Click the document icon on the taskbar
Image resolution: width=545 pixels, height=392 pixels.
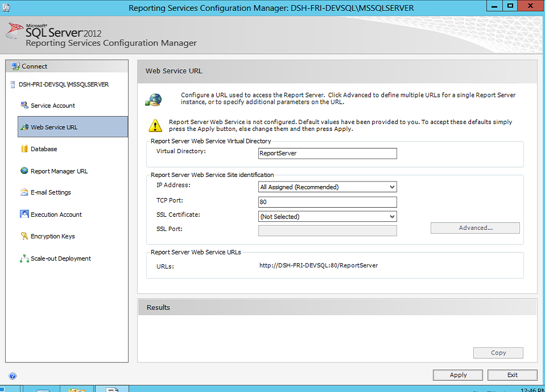click(x=112, y=389)
